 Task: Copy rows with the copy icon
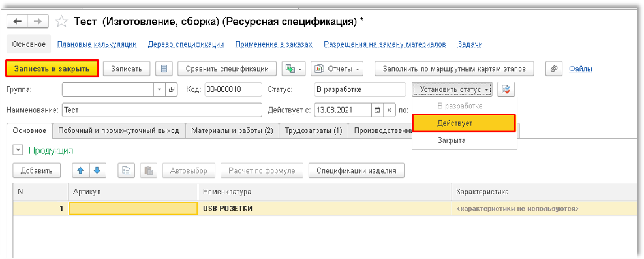click(x=127, y=170)
